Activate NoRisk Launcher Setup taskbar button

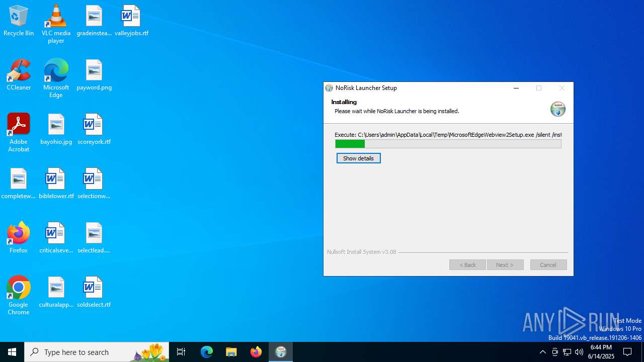click(281, 352)
